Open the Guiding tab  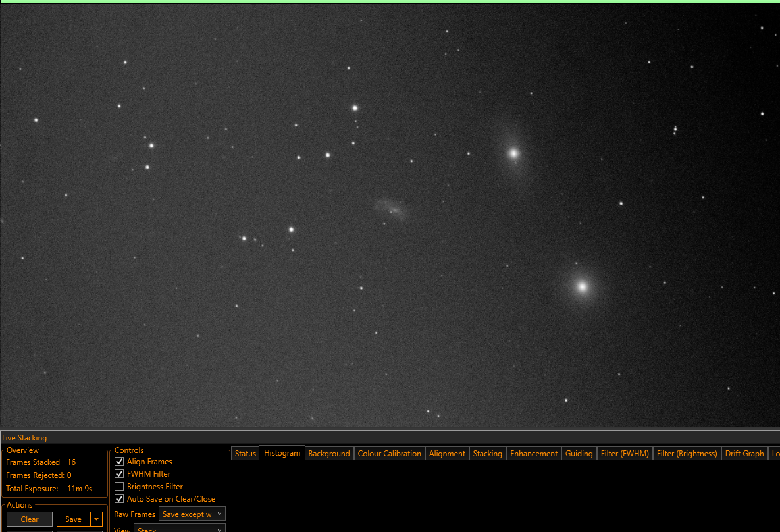click(579, 454)
